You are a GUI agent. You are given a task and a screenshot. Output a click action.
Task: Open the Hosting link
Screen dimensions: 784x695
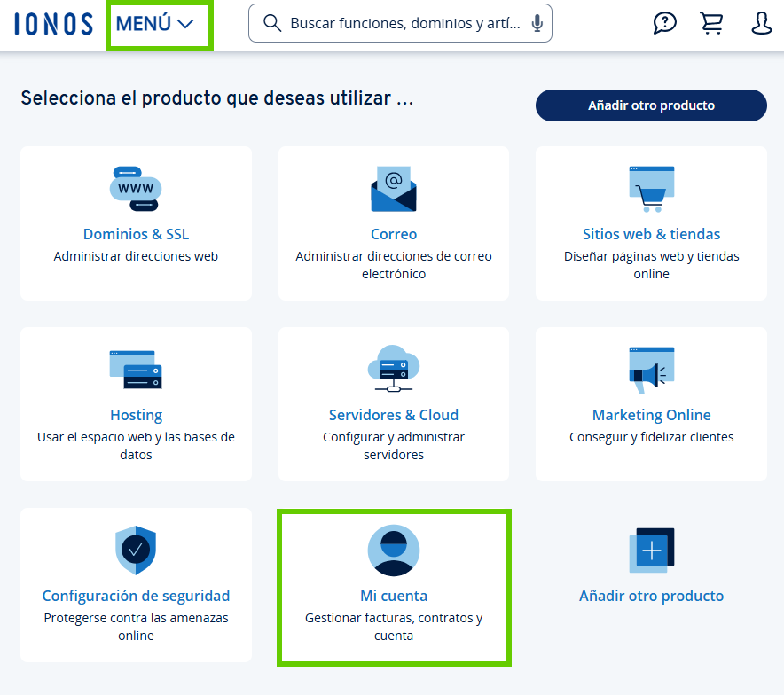coord(136,415)
